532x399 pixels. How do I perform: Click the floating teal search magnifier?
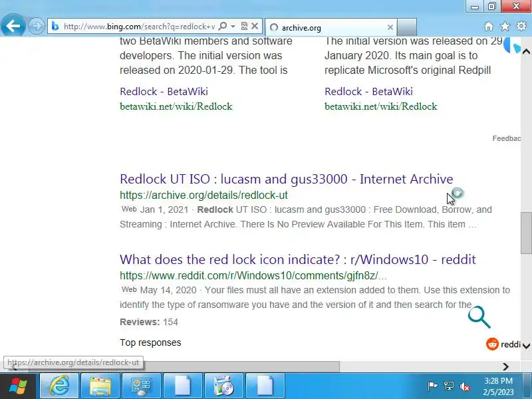click(x=479, y=317)
